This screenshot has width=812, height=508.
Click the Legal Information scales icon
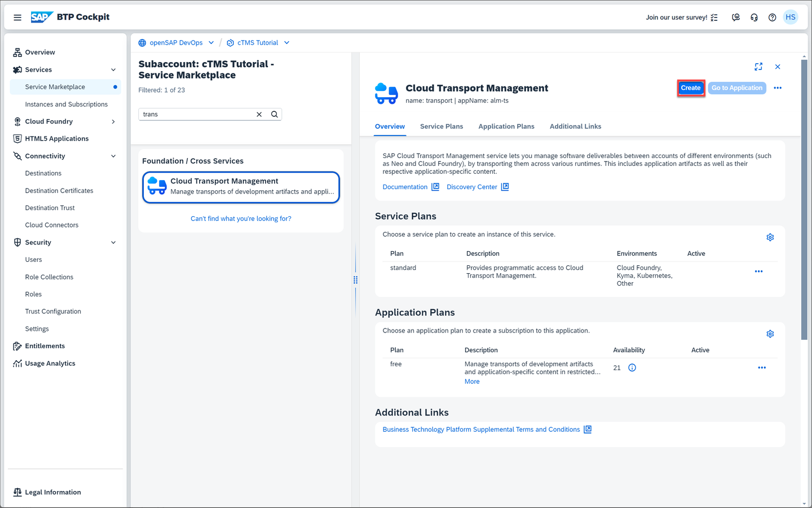point(17,492)
